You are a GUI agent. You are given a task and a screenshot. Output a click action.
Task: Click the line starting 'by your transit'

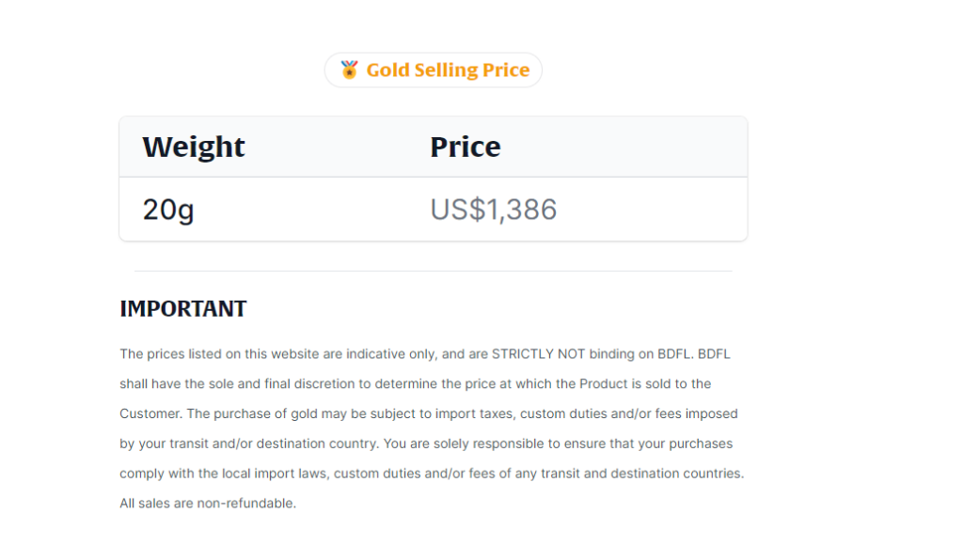pyautogui.click(x=426, y=443)
